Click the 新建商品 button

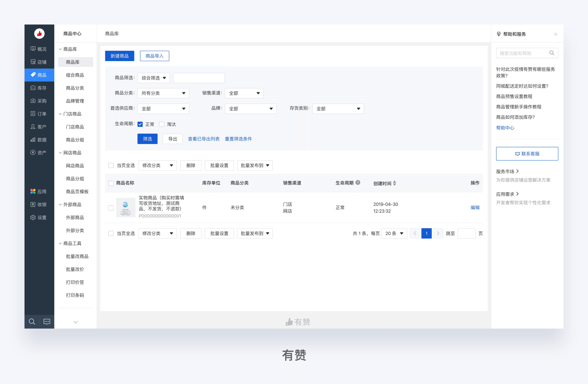120,56
